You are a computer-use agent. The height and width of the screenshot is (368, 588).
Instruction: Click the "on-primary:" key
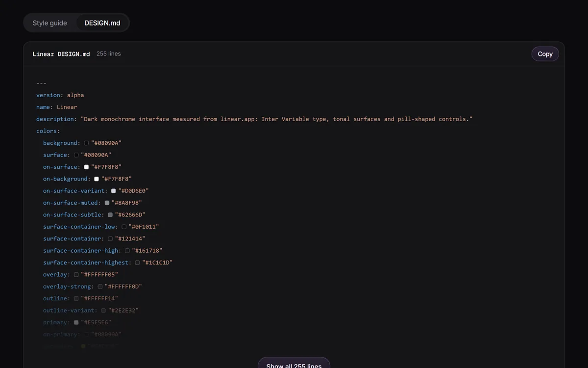coord(62,335)
